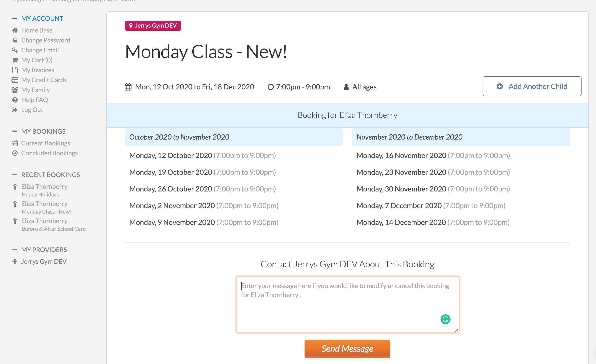Click the Add Another Child button

532,86
